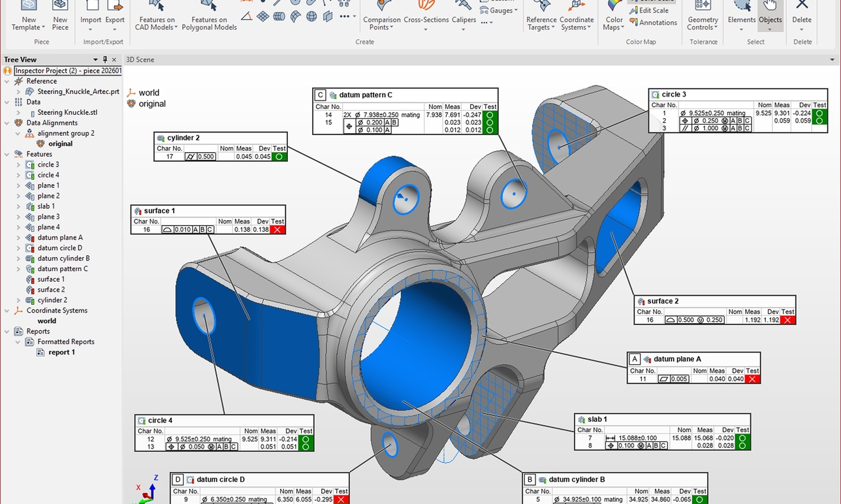Image resolution: width=841 pixels, height=504 pixels.
Task: Open the Cross-Sections tool
Action: [426, 20]
